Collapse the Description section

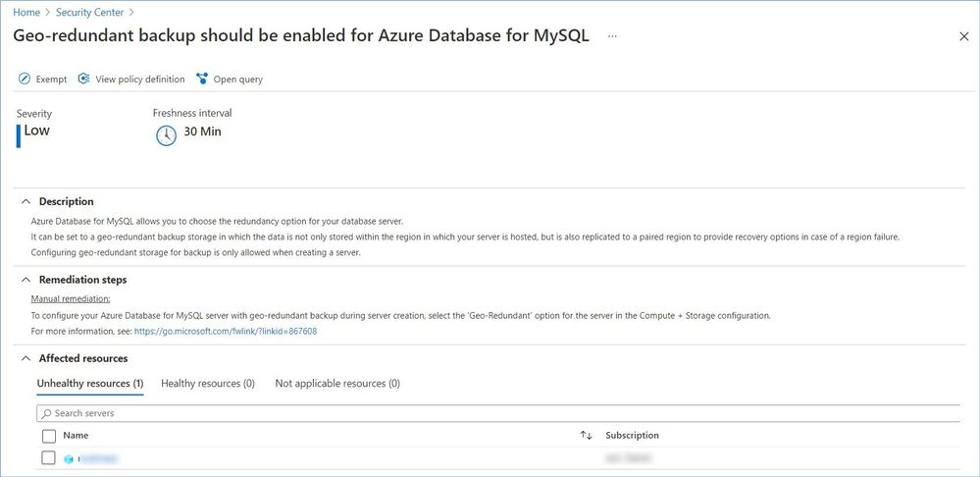click(26, 201)
